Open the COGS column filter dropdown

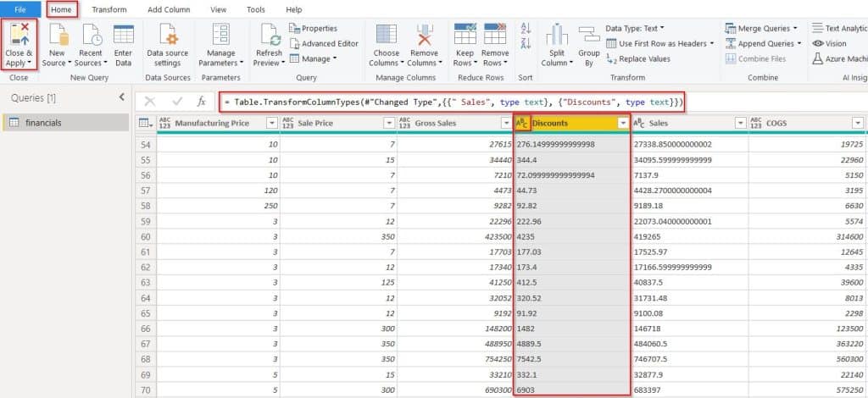click(x=858, y=124)
